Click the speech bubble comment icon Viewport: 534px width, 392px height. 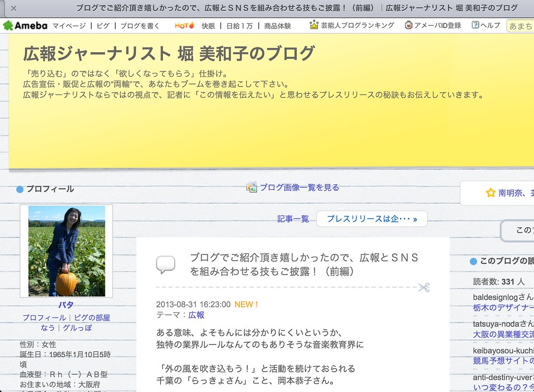[x=165, y=264]
